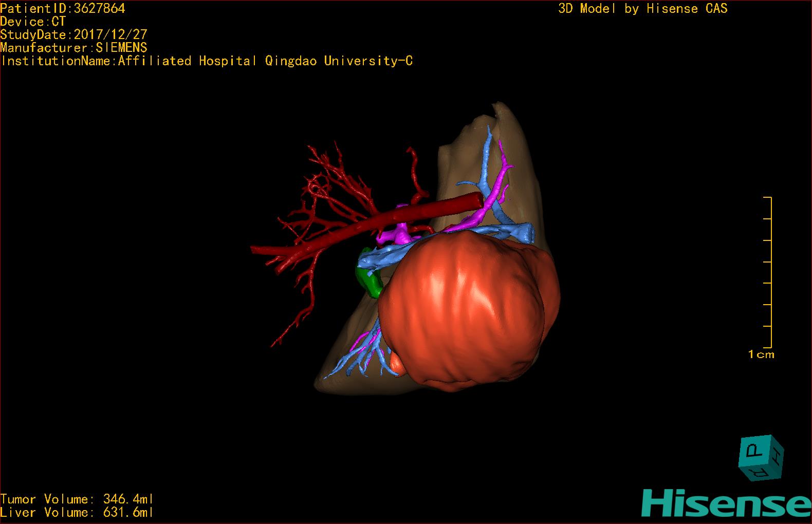This screenshot has height=524, width=812.
Task: Click the 3D Model by Hisense CAS text
Action: tap(643, 8)
